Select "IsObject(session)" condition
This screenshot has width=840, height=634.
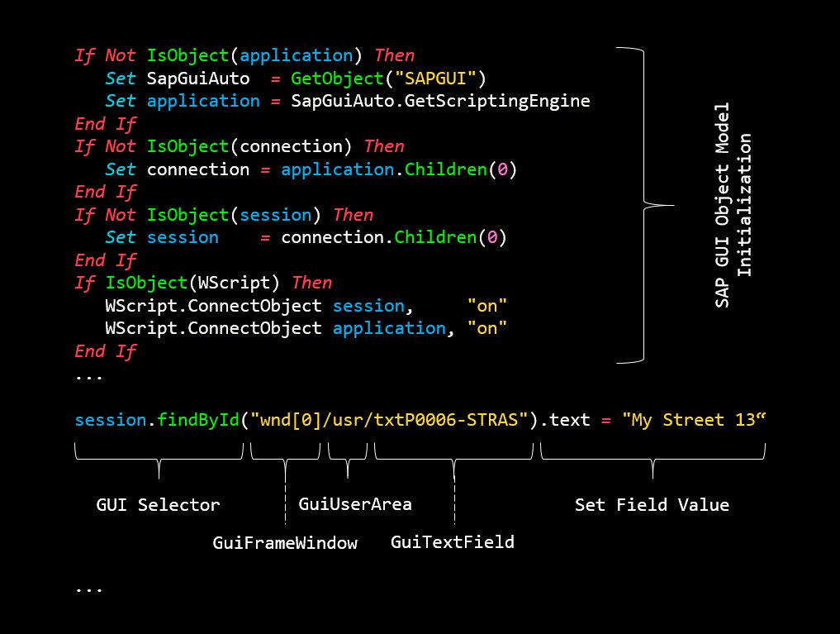(x=234, y=216)
